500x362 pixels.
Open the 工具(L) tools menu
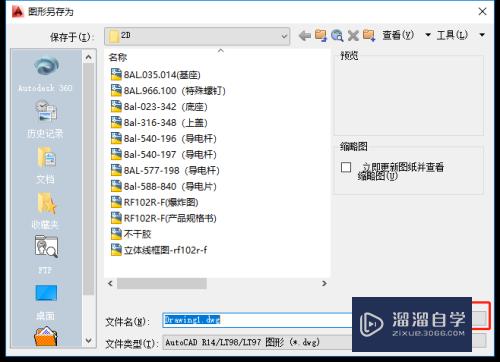[452, 35]
